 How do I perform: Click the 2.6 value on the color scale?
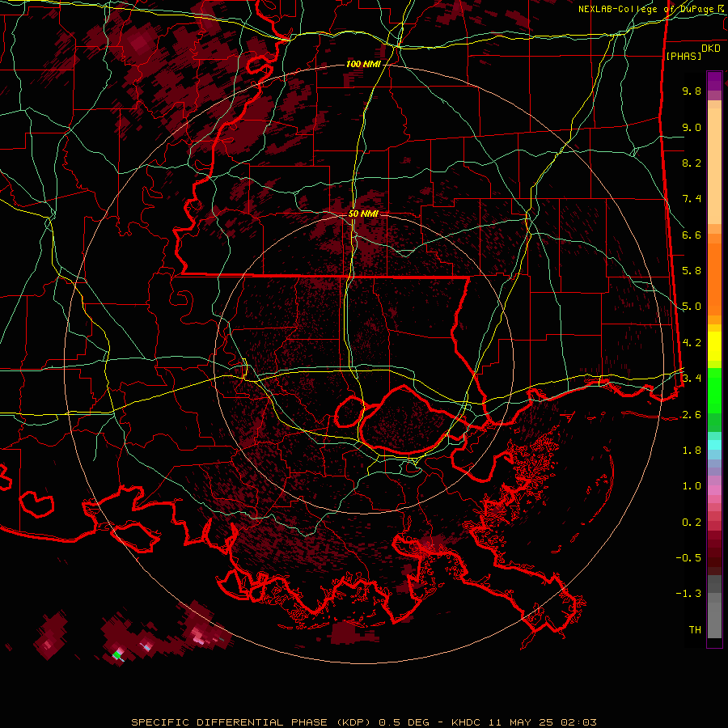point(692,415)
